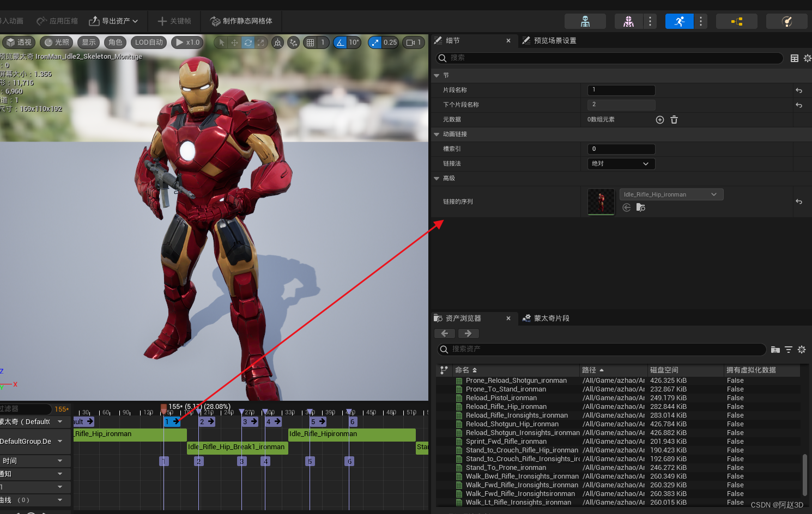This screenshot has height=514, width=812.
Task: Collapse the 节 section category
Action: (x=437, y=76)
